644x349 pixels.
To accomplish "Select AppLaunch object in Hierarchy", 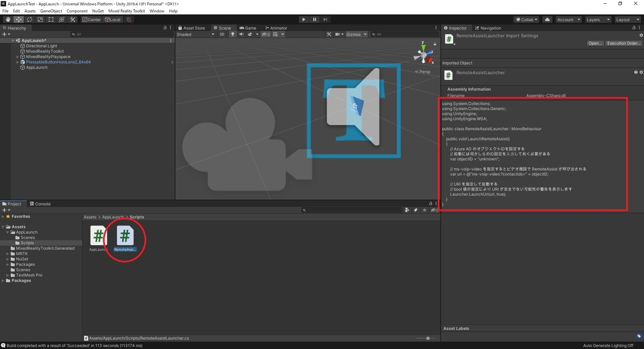I will click(x=36, y=68).
